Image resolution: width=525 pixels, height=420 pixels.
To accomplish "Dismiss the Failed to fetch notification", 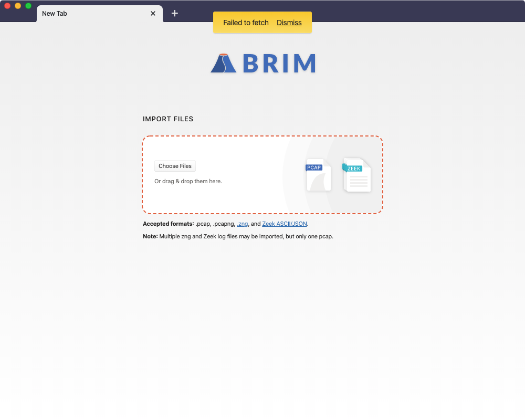I will 289,23.
